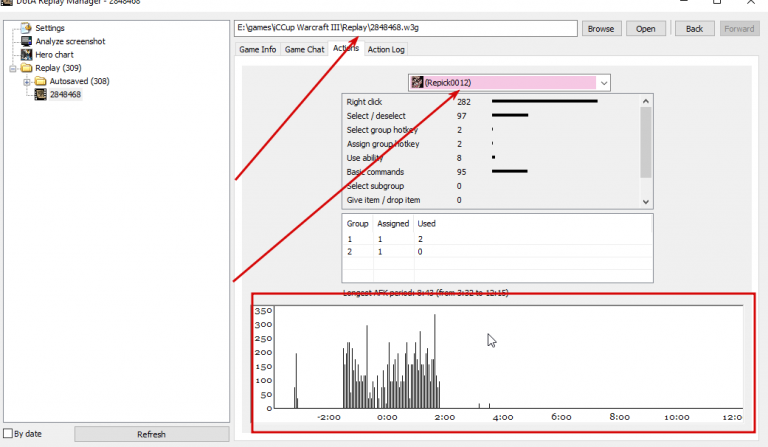
Task: Click the Refresh button
Action: click(151, 434)
